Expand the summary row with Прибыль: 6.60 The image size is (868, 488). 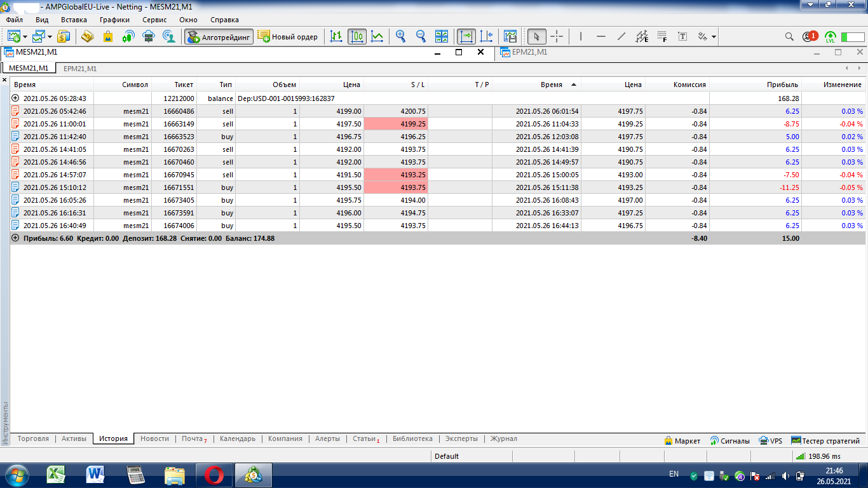16,238
